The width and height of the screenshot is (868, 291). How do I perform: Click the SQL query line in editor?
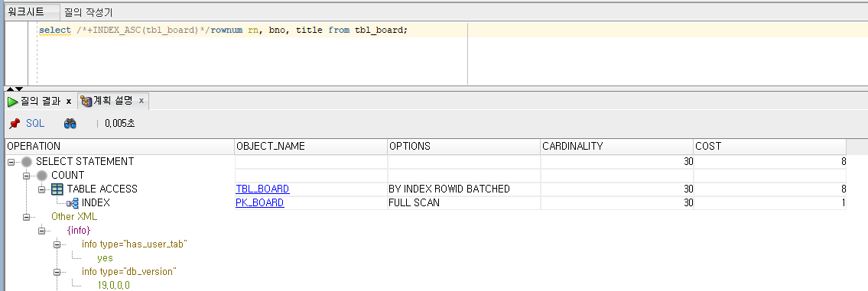click(x=223, y=31)
